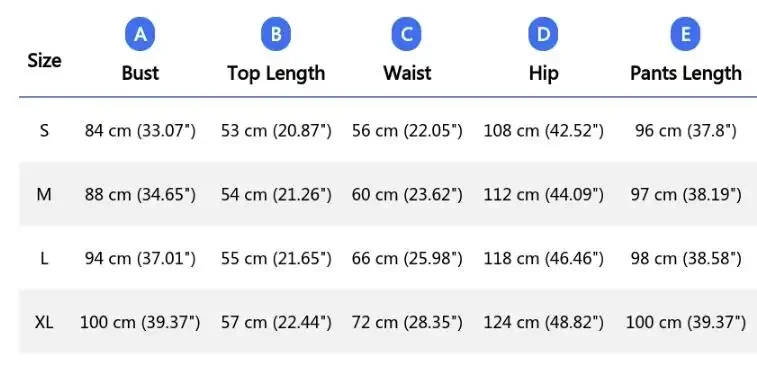Click the blue A circle icon

coord(140,34)
